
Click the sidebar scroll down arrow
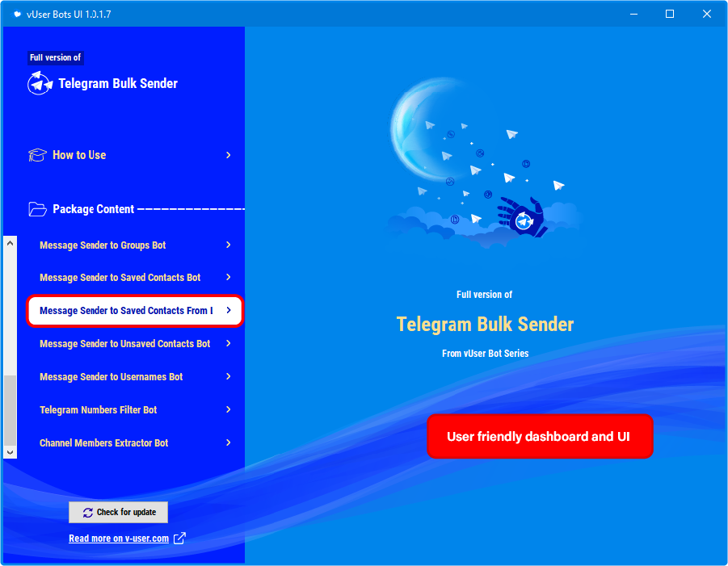point(11,452)
